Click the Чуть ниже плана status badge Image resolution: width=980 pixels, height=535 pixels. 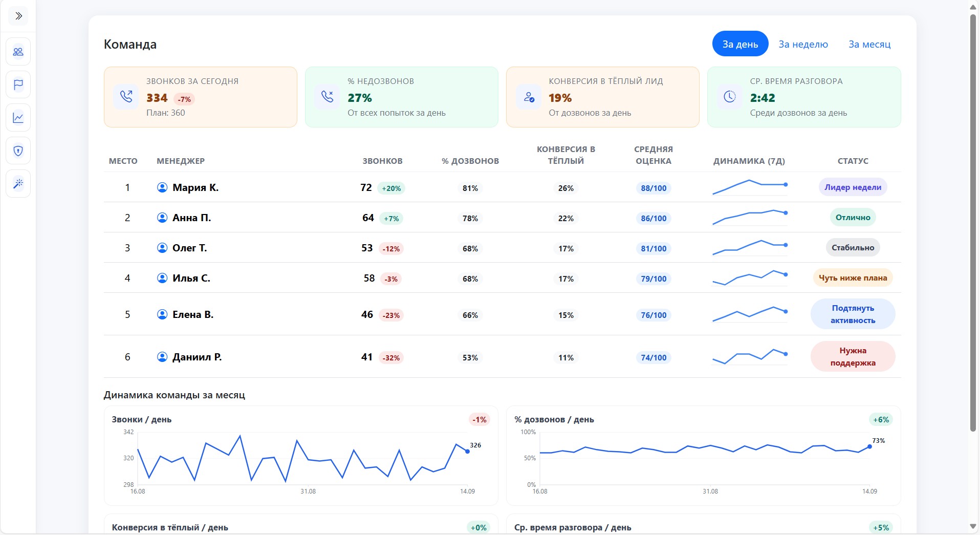pyautogui.click(x=853, y=278)
